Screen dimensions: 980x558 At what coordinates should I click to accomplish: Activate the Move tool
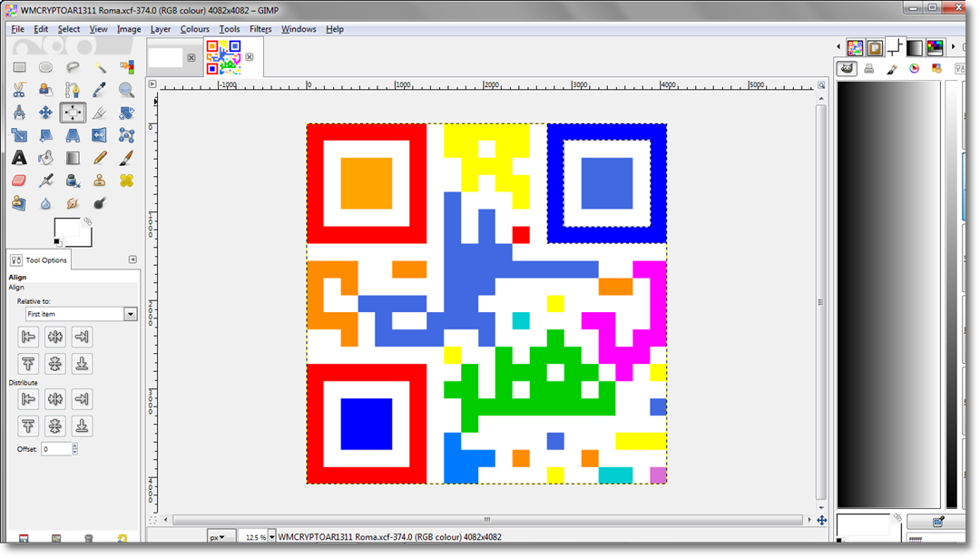tap(45, 113)
